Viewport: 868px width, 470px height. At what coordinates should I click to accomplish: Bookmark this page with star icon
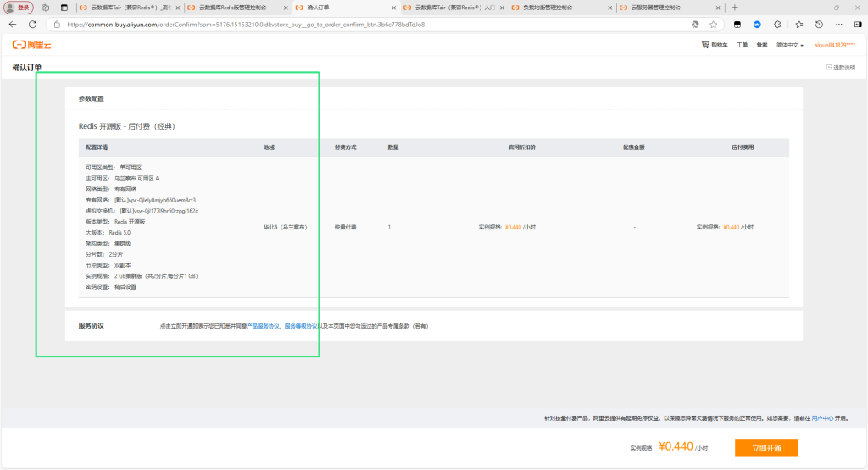click(714, 25)
